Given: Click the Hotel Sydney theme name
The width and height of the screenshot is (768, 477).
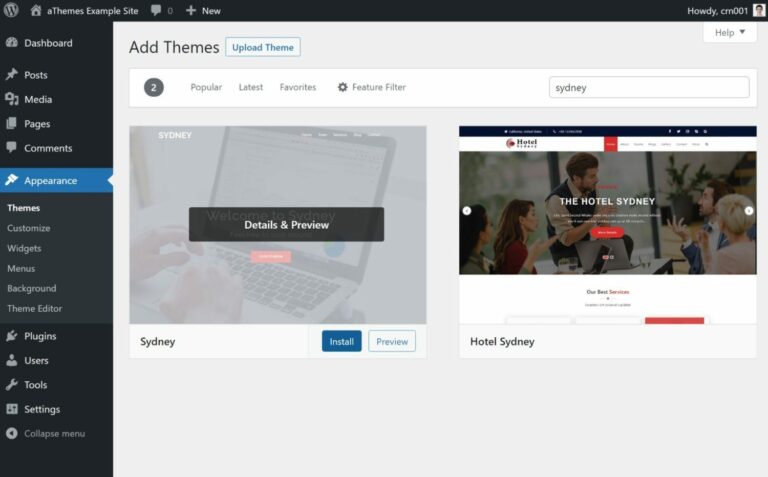Looking at the screenshot, I should (502, 341).
